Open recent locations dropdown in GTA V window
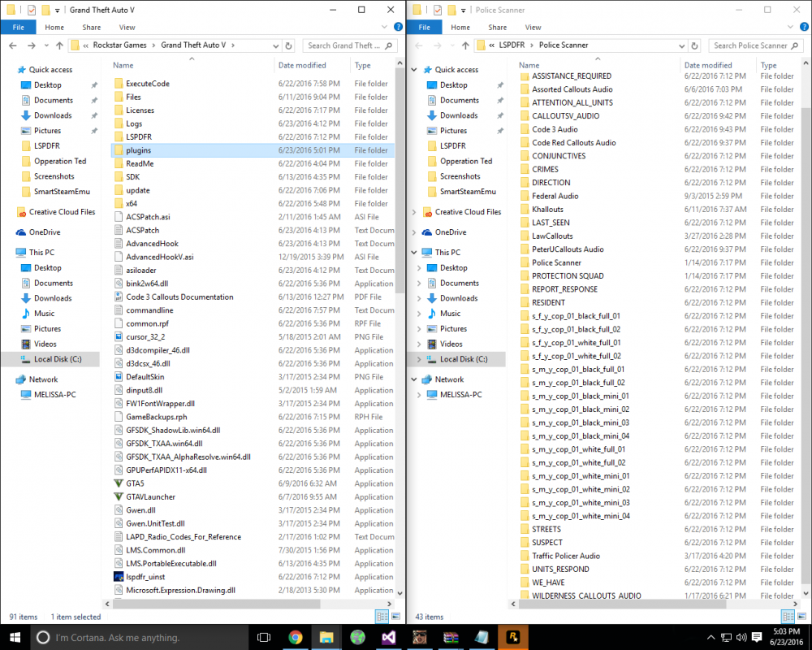The image size is (812, 650). click(x=46, y=45)
